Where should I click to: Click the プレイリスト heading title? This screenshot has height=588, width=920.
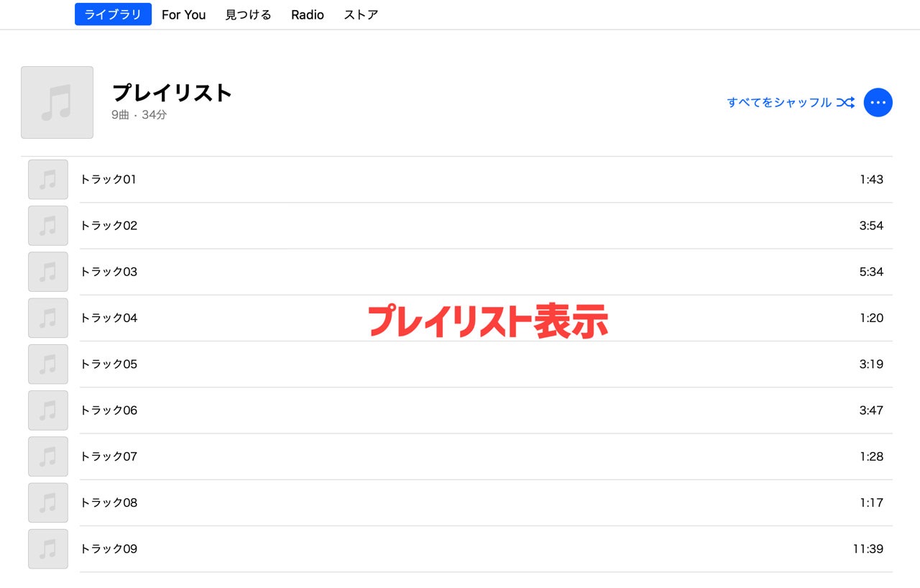tap(172, 93)
